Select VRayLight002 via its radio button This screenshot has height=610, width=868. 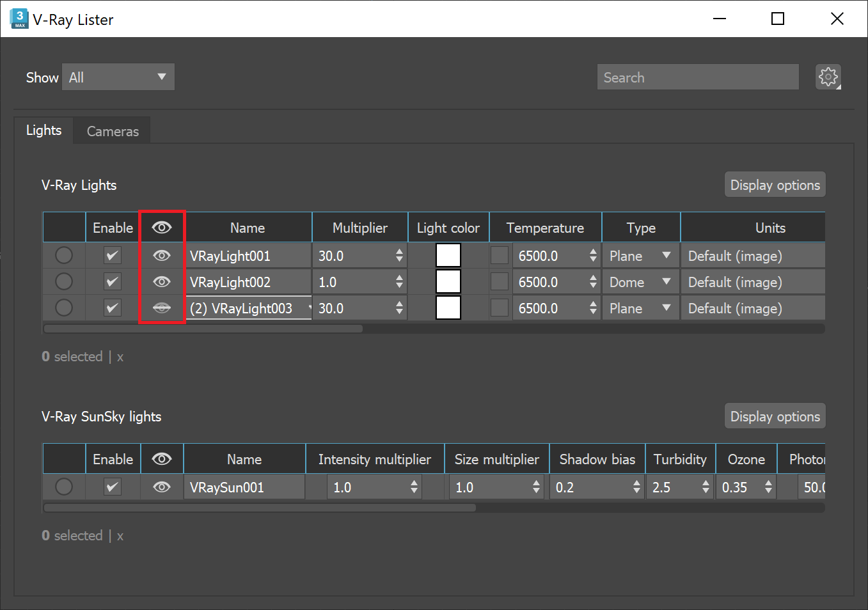point(64,281)
